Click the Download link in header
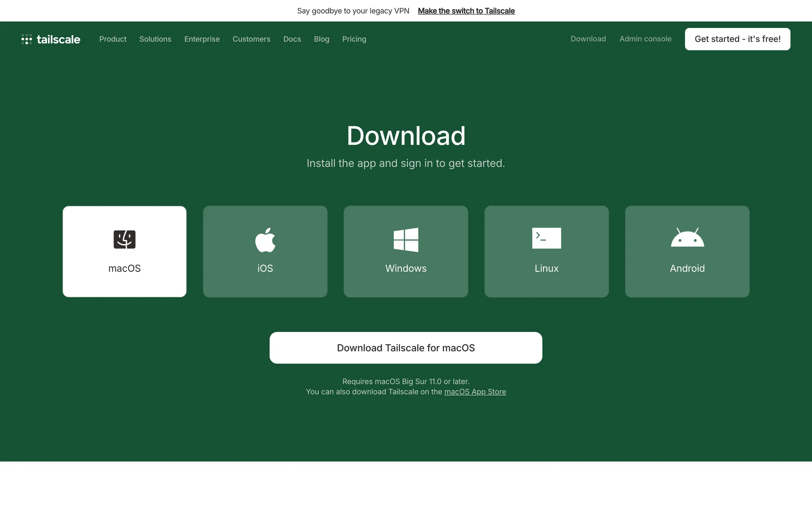 (588, 39)
